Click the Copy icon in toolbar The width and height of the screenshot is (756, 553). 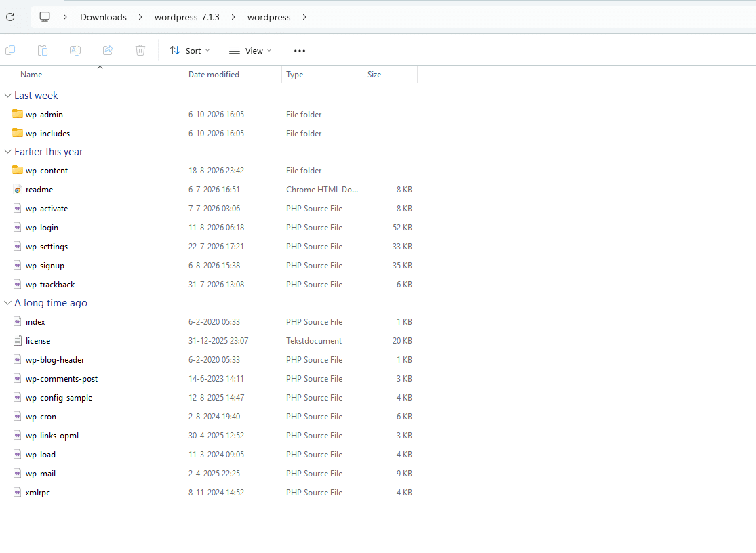point(10,50)
